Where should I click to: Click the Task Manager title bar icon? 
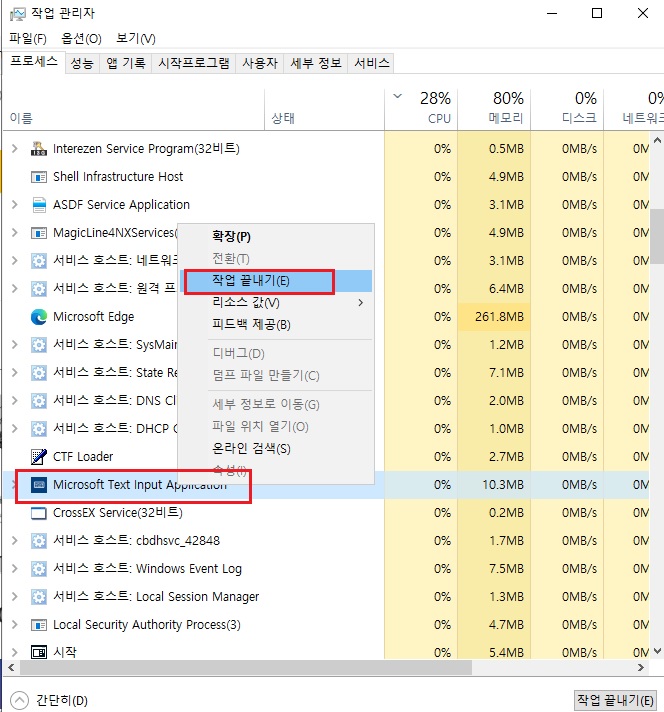(17, 14)
